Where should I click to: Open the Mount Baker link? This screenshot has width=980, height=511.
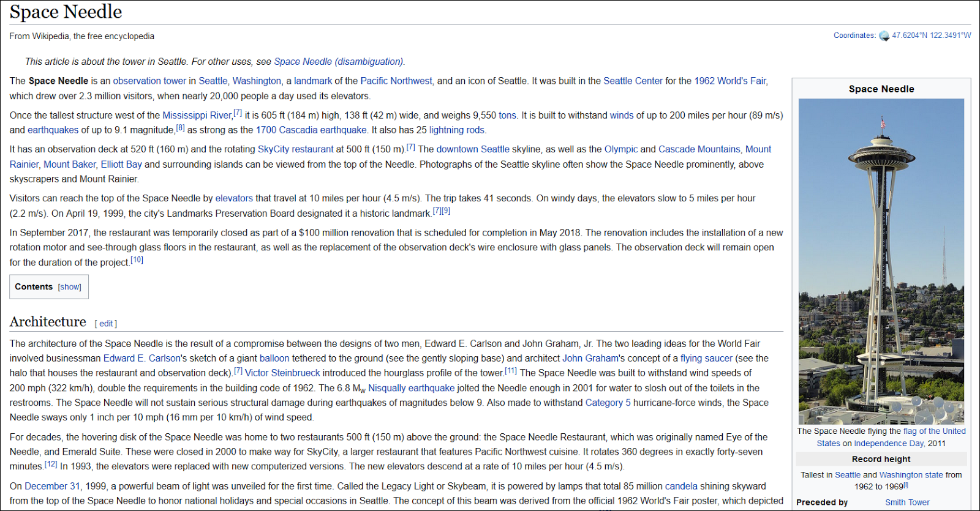pyautogui.click(x=70, y=164)
